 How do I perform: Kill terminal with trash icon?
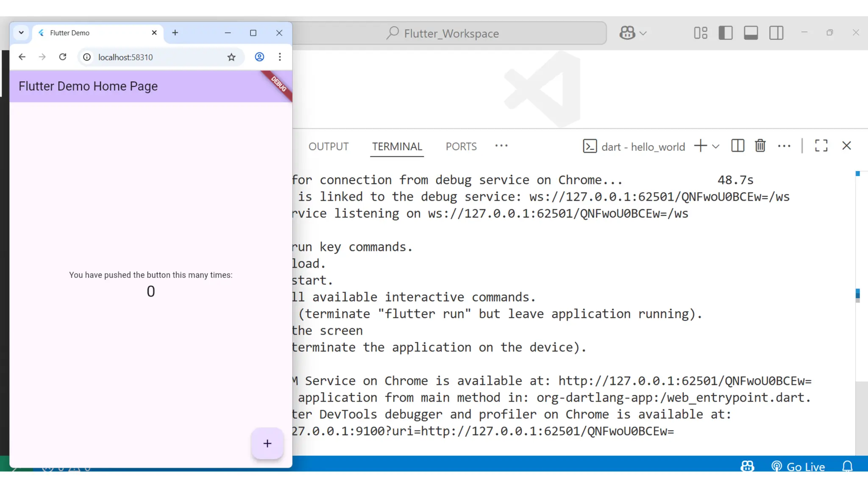[760, 146]
